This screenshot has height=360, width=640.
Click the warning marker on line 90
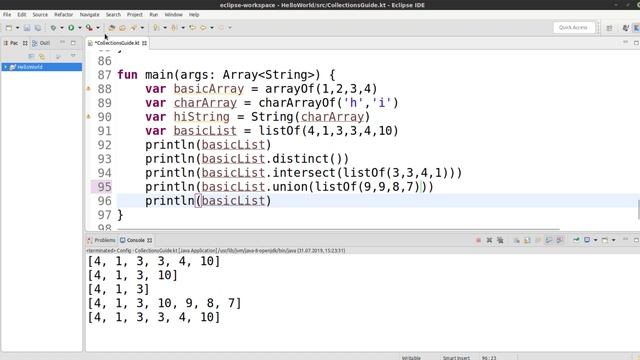click(x=88, y=117)
